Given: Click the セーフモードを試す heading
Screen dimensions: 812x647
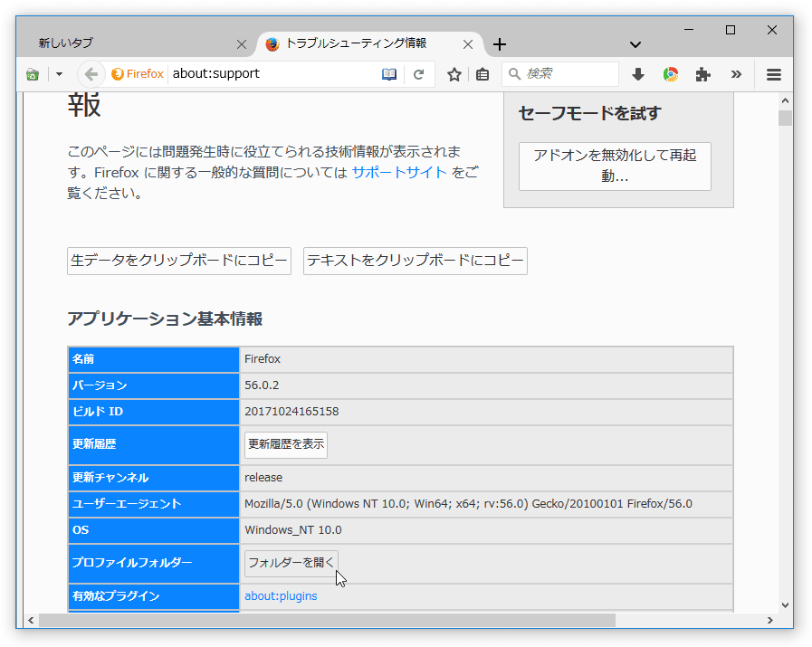Looking at the screenshot, I should [x=590, y=113].
